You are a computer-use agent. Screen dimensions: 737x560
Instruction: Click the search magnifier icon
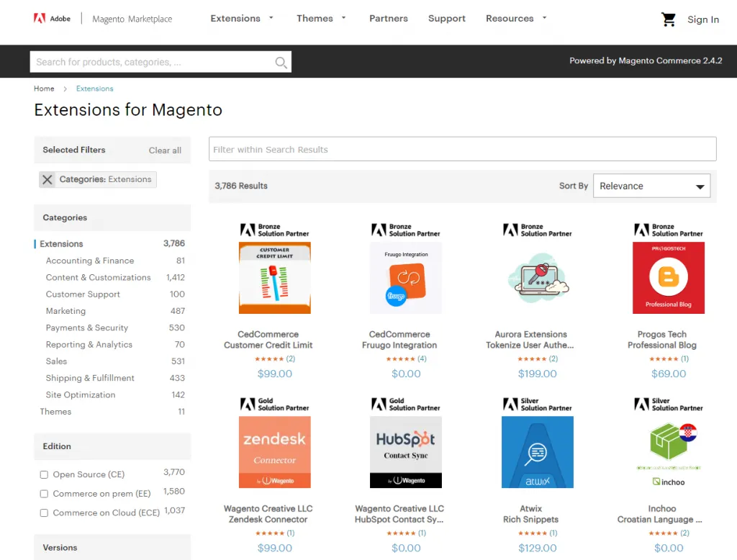pos(281,62)
